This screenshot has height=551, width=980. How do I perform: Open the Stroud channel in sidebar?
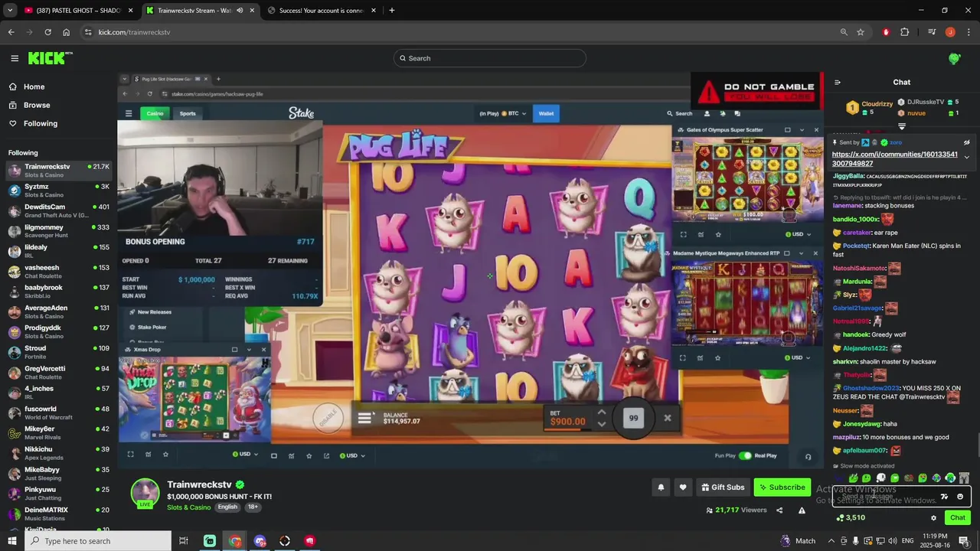click(59, 352)
